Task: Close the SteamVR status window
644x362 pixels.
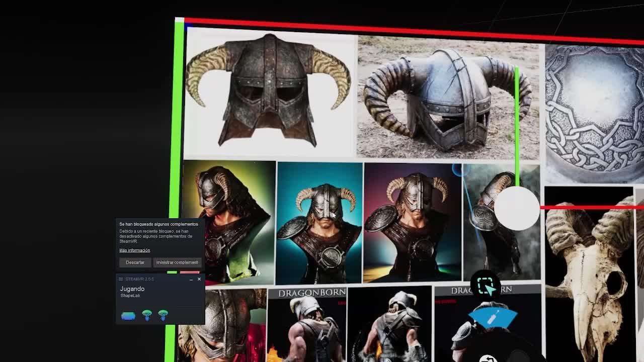Action: (x=199, y=279)
